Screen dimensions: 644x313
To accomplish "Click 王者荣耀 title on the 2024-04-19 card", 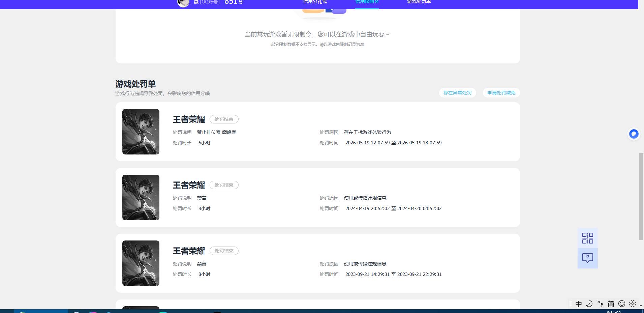I will coord(189,185).
